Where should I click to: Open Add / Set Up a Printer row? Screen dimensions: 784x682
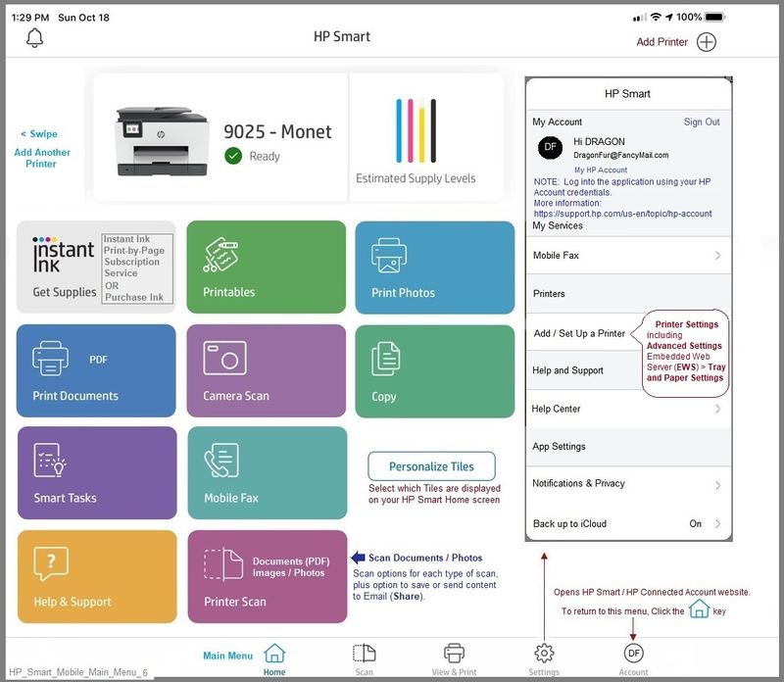point(579,333)
